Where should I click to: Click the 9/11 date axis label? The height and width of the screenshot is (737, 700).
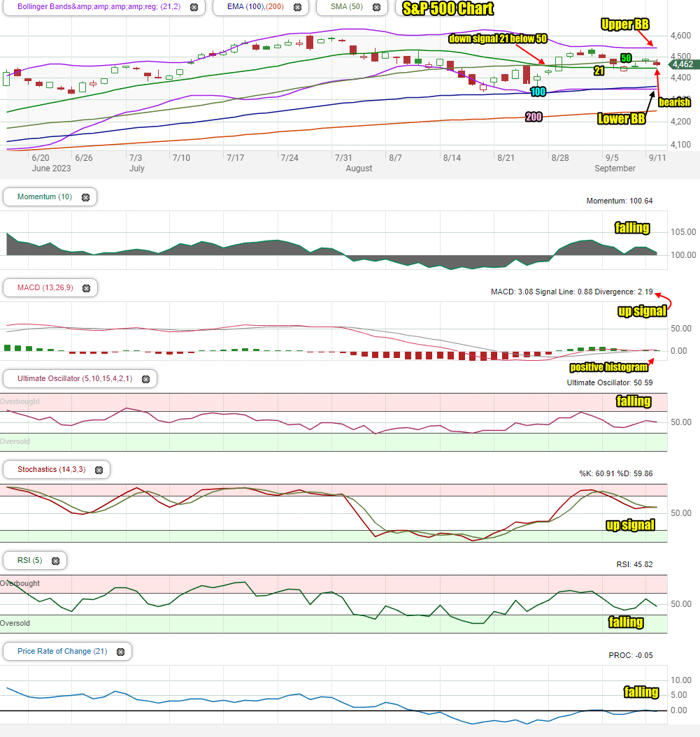click(x=657, y=158)
